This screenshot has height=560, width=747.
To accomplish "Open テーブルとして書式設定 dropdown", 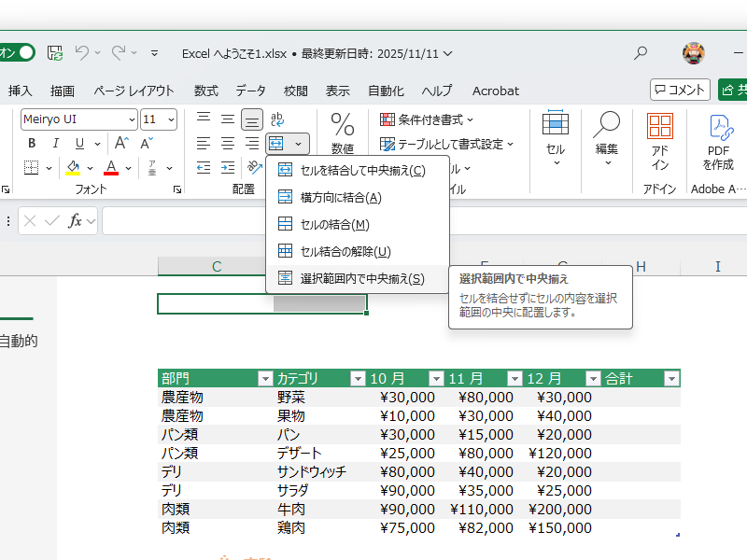I will click(x=447, y=144).
